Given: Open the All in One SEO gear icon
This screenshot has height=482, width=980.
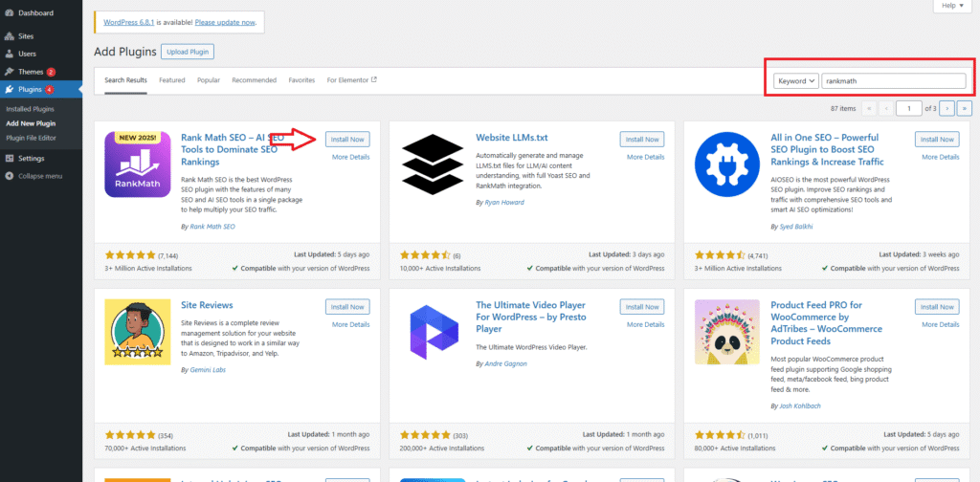Looking at the screenshot, I should pos(727,164).
